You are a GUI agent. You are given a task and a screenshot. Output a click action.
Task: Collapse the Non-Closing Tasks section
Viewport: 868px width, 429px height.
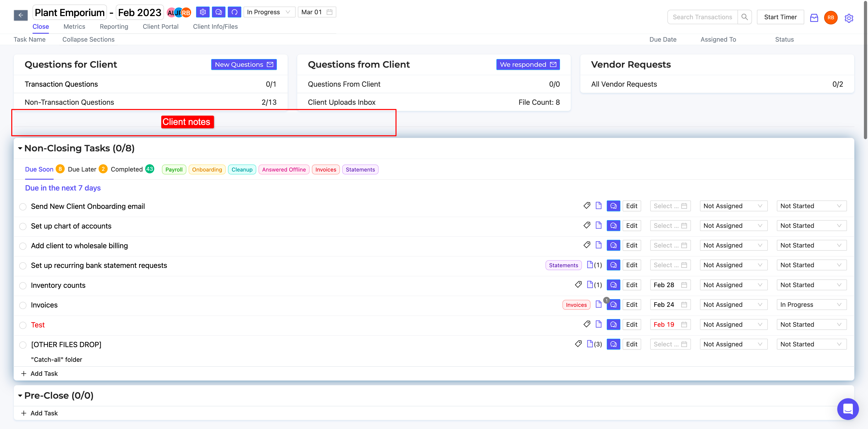[x=20, y=148]
